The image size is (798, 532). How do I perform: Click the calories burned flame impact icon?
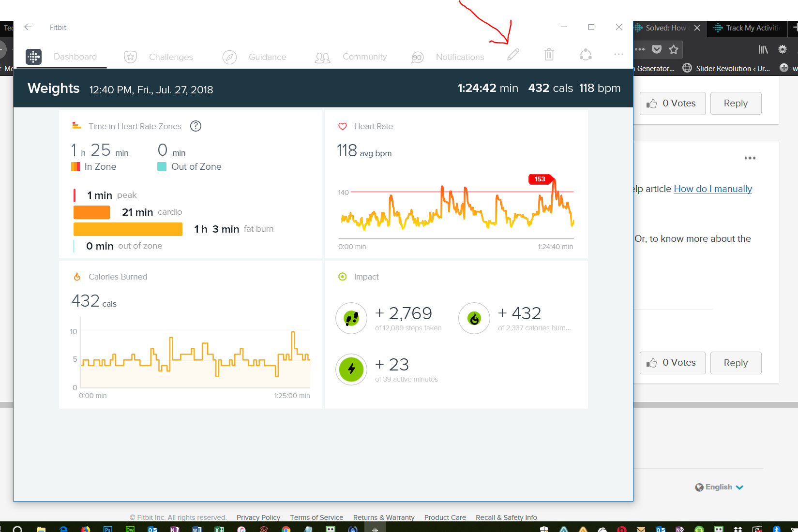(x=474, y=318)
